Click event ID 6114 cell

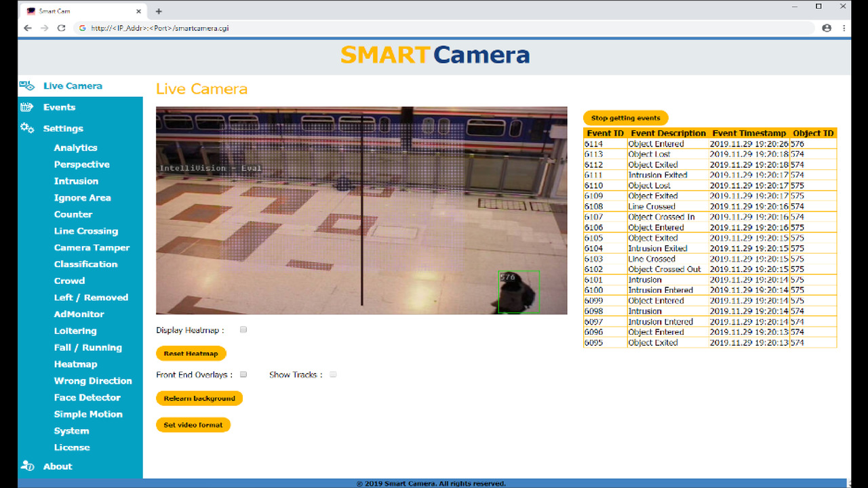[605, 144]
